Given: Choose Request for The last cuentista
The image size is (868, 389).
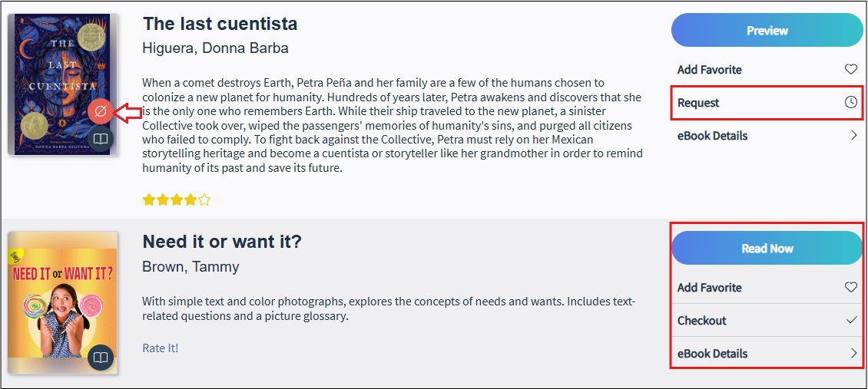Looking at the screenshot, I should (767, 103).
